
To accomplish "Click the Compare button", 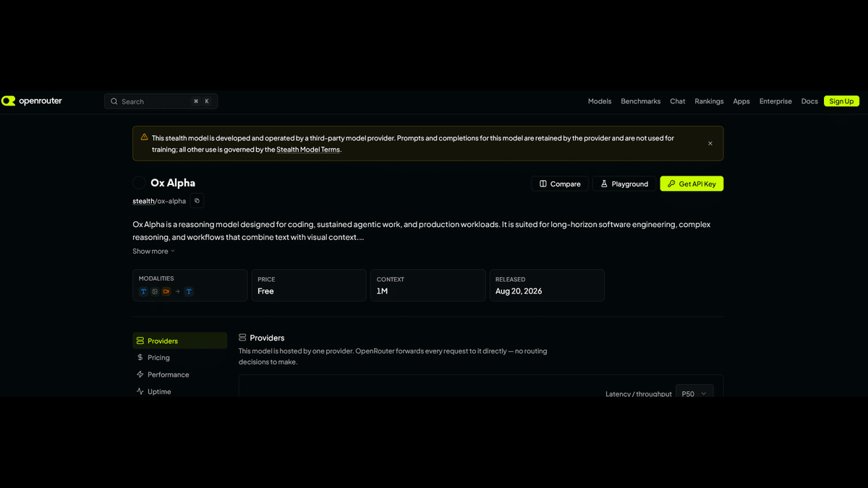I will tap(560, 184).
